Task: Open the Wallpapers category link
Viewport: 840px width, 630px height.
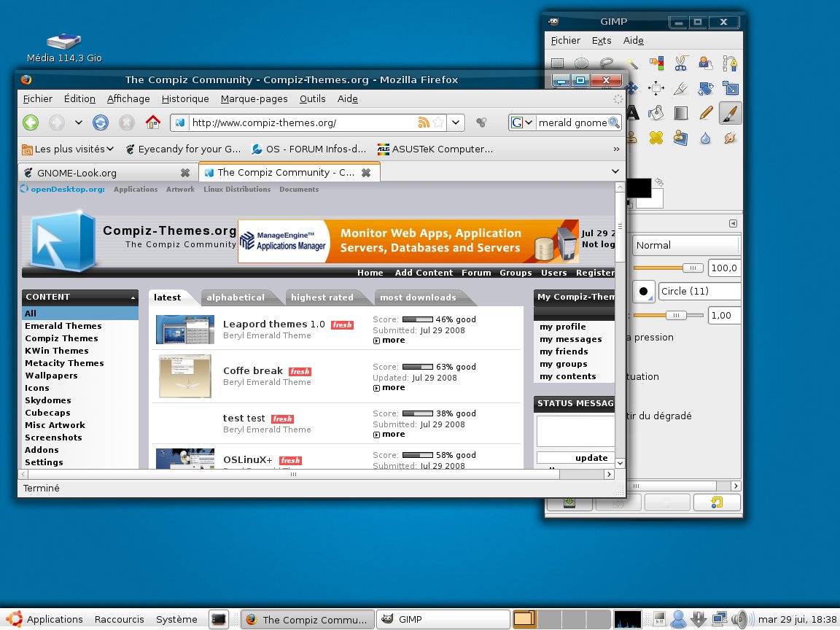Action: point(52,376)
